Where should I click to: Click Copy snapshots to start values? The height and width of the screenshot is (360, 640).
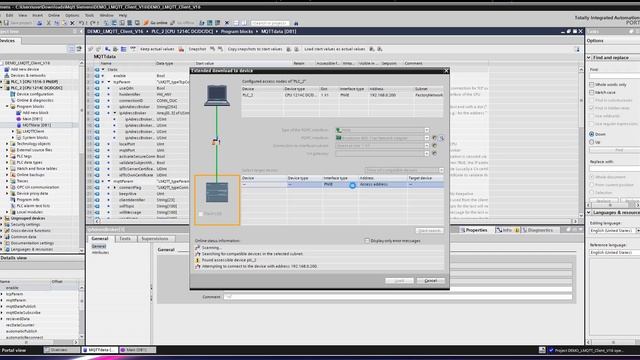[x=255, y=49]
